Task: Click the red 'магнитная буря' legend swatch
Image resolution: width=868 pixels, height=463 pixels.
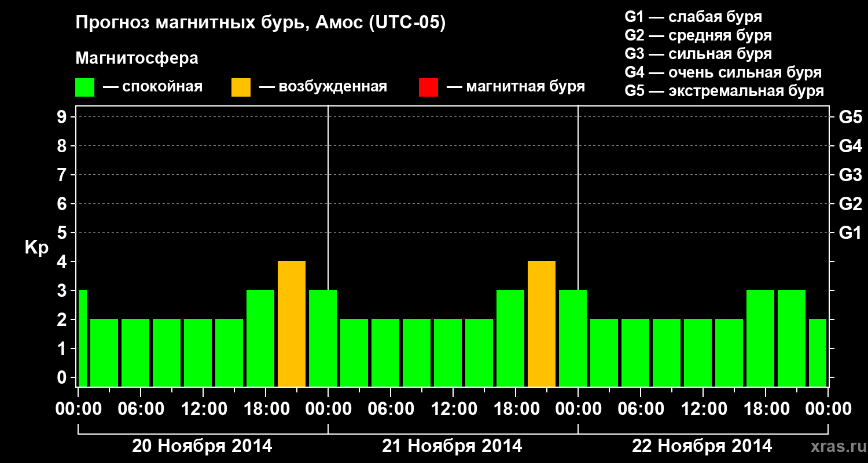Action: point(428,87)
